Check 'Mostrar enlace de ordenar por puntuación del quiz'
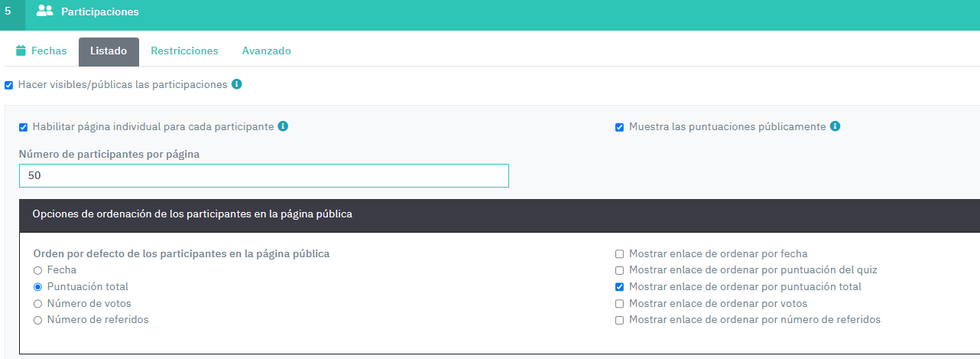This screenshot has height=359, width=980. (x=620, y=270)
